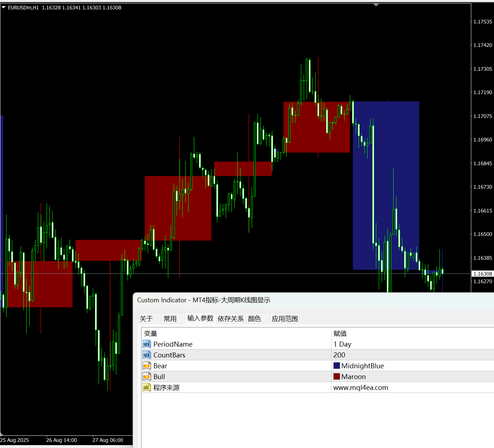Switch to the 颜色 tab
Viewport: 494px width, 448px height.
tap(255, 319)
